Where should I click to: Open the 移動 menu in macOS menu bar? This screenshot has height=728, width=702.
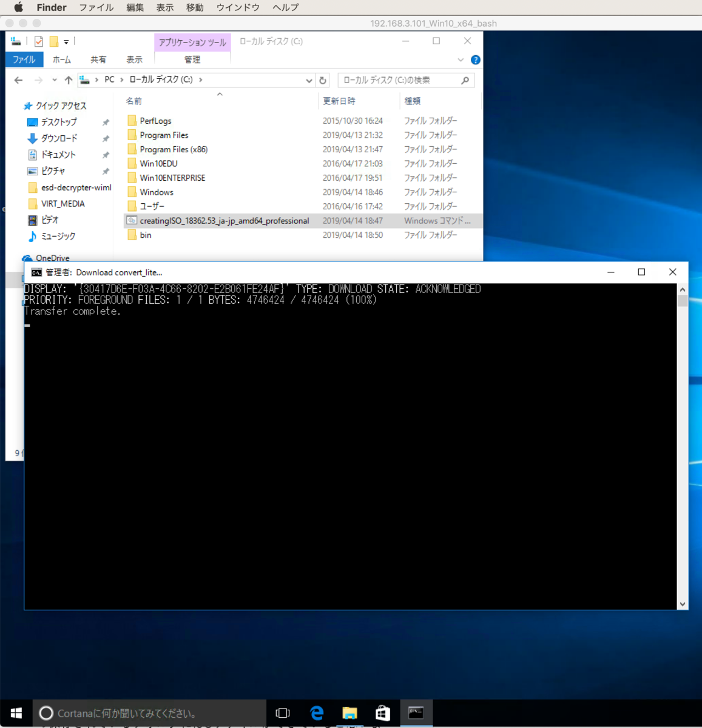coord(195,7)
